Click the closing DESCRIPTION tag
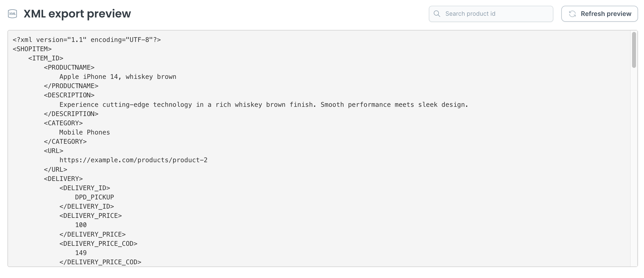The image size is (644, 278). [71, 114]
